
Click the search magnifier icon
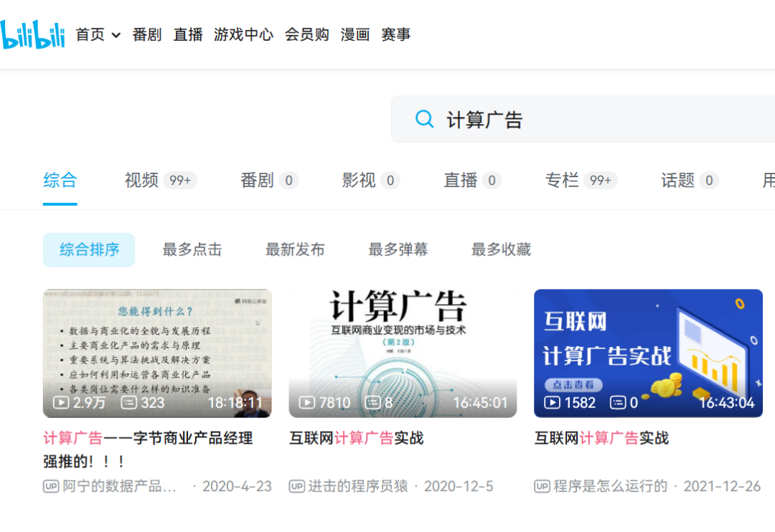[424, 119]
